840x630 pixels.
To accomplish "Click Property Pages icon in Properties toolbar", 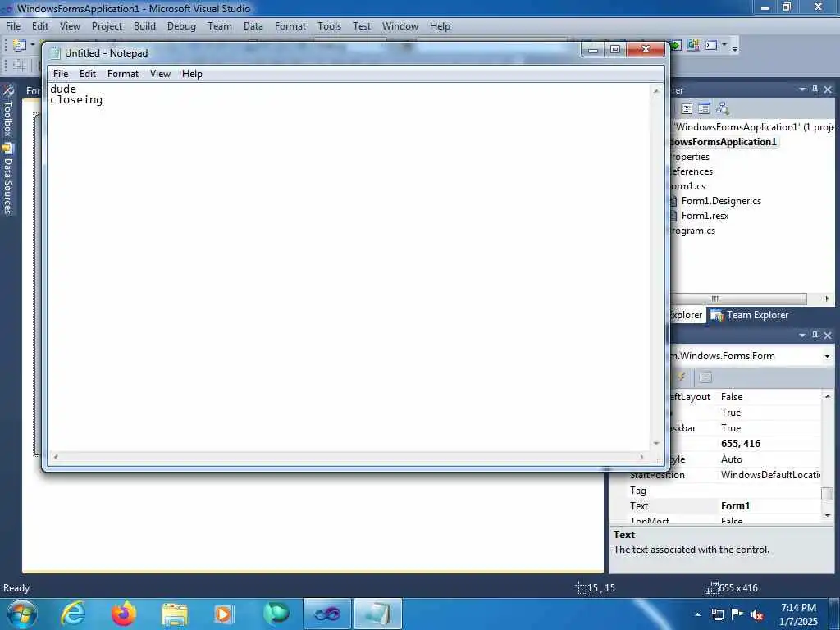I will tap(705, 377).
